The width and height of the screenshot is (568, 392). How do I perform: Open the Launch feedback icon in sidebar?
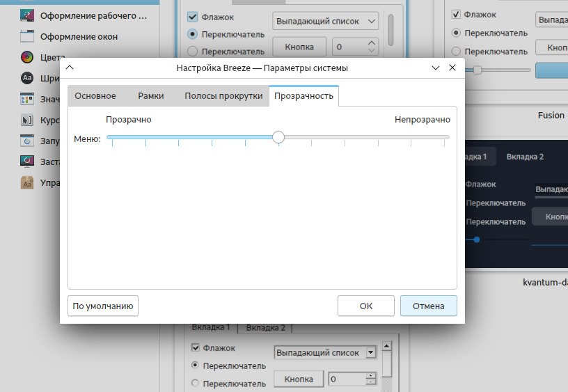click(x=27, y=141)
